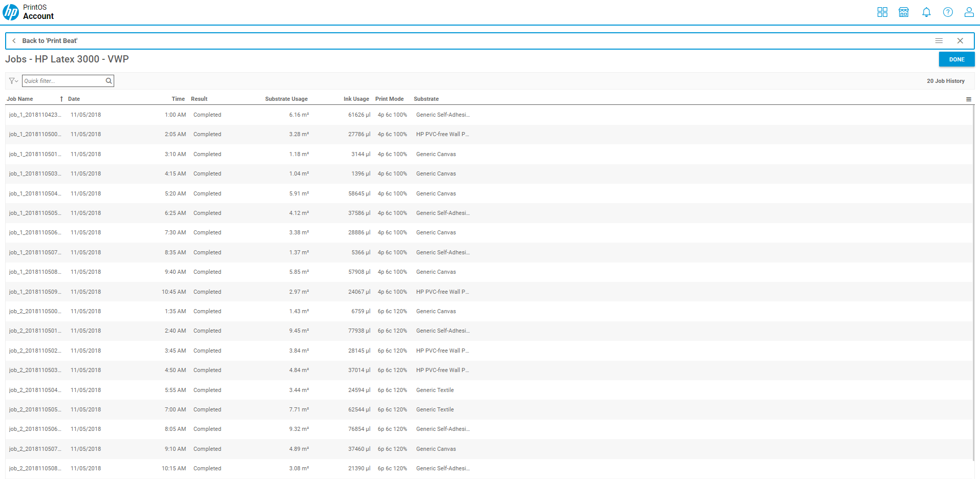Select job_1_2018110423 row name
Screen dimensions: 980x479
(35, 115)
